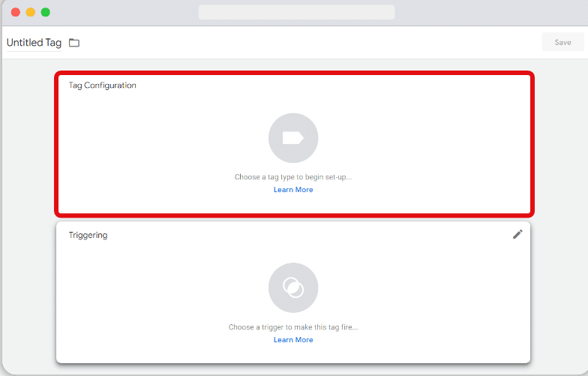This screenshot has width=588, height=376.
Task: Click the yellow minimize window button
Action: click(x=31, y=12)
